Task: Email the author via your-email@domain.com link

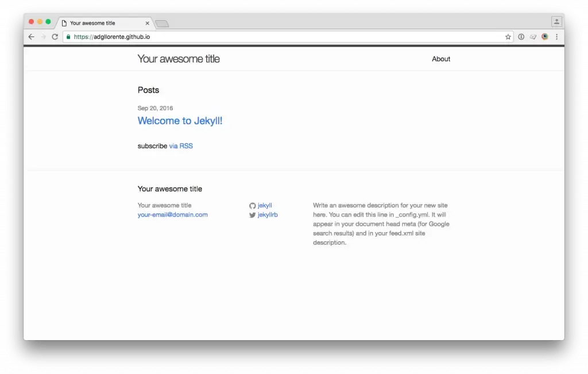Action: tap(172, 214)
